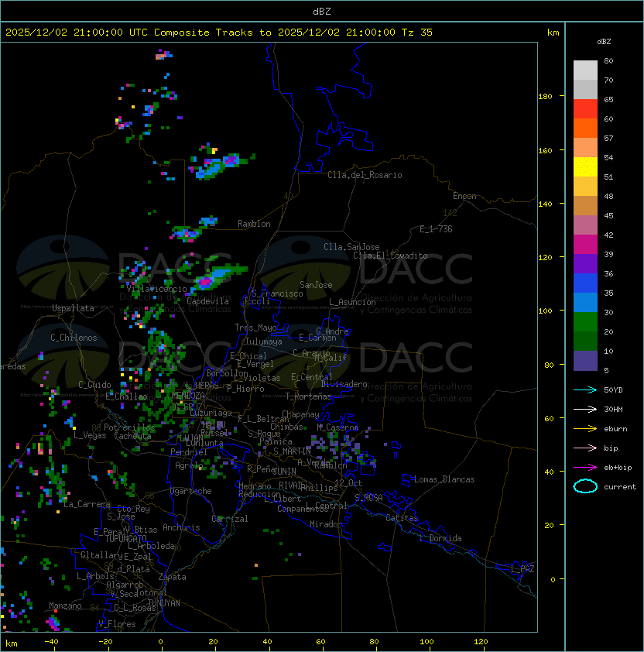Click the white 30HM arrow in legend
The width and height of the screenshot is (644, 652).
585,409
